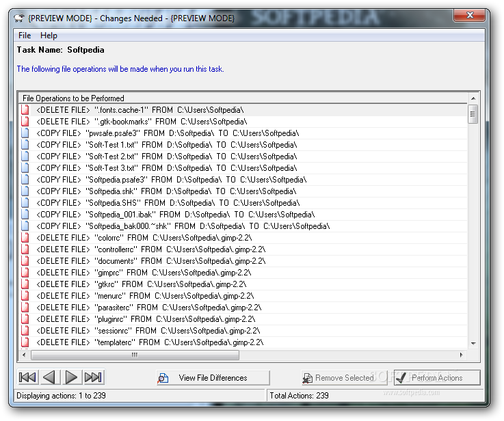Select COPY FILE "Soft-Test 2.txt" row
The height and width of the screenshot is (421, 504).
[243, 157]
